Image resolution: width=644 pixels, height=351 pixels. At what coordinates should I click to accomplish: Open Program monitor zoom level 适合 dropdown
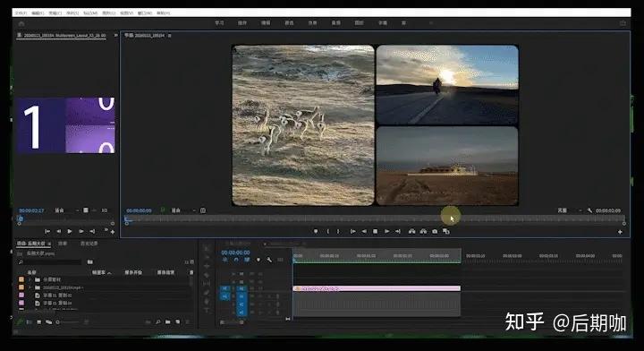(182, 210)
